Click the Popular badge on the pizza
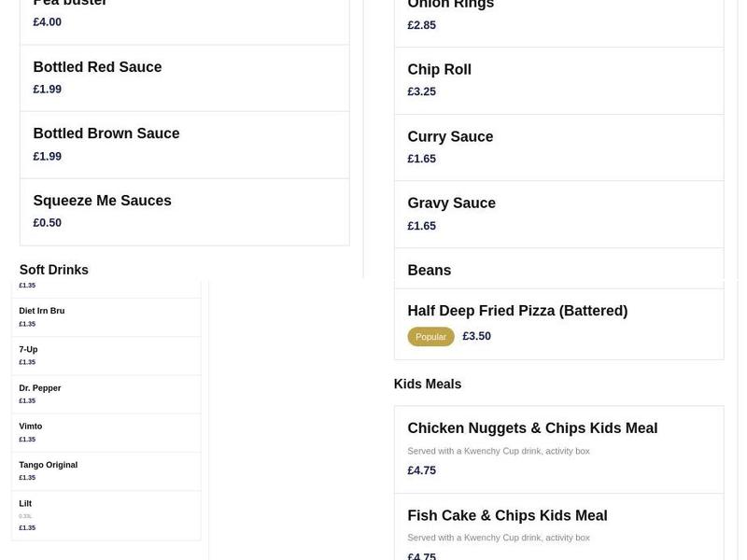Screen dimensions: 747x560 (430, 336)
